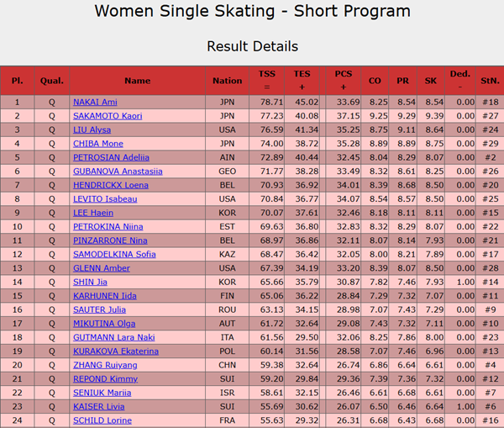This screenshot has height=428, width=504.
Task: Open NAKAI Ami skater link
Action: tap(95, 102)
